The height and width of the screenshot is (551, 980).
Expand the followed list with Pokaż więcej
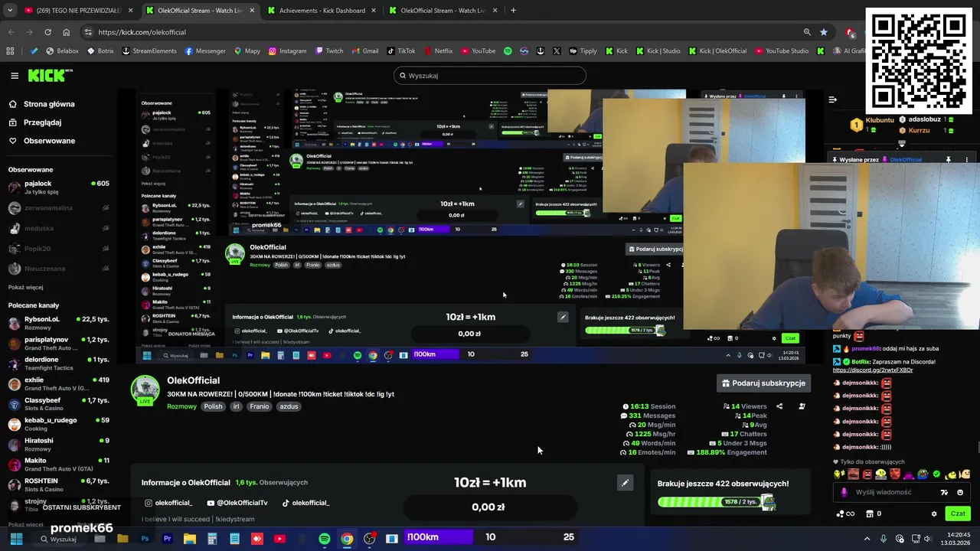(26, 287)
